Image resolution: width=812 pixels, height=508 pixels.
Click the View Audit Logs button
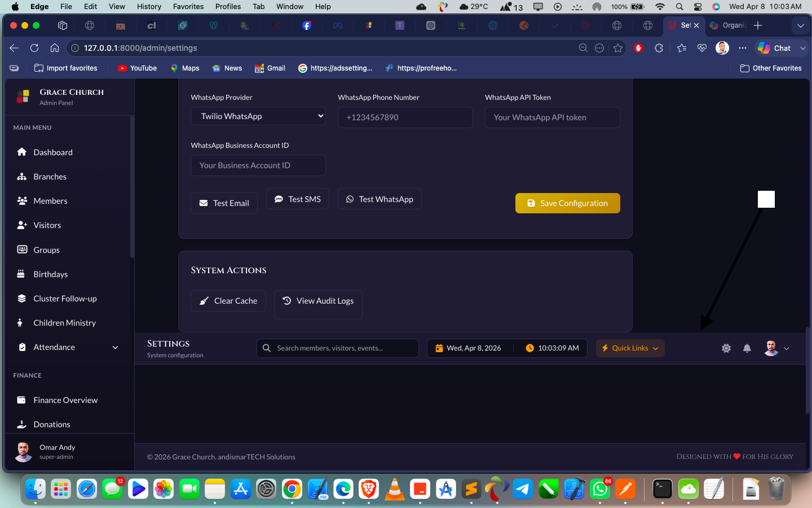tap(318, 301)
